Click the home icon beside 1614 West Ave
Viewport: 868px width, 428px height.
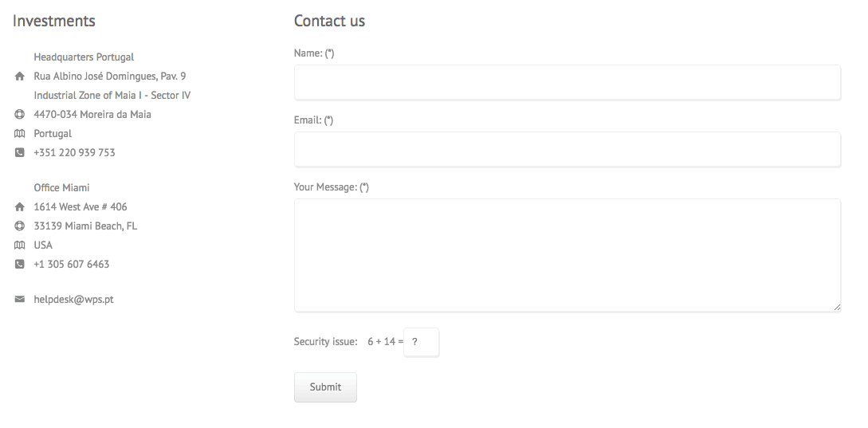[19, 207]
